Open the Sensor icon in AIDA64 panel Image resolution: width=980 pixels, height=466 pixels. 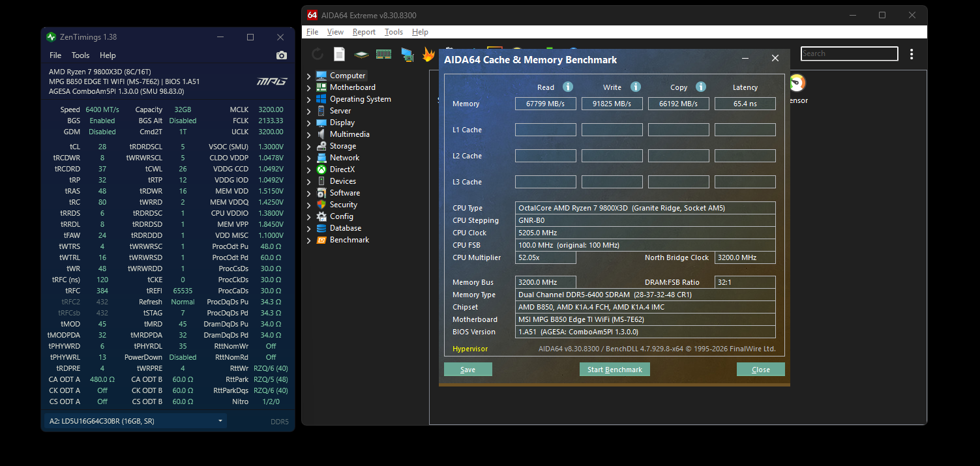pos(797,83)
